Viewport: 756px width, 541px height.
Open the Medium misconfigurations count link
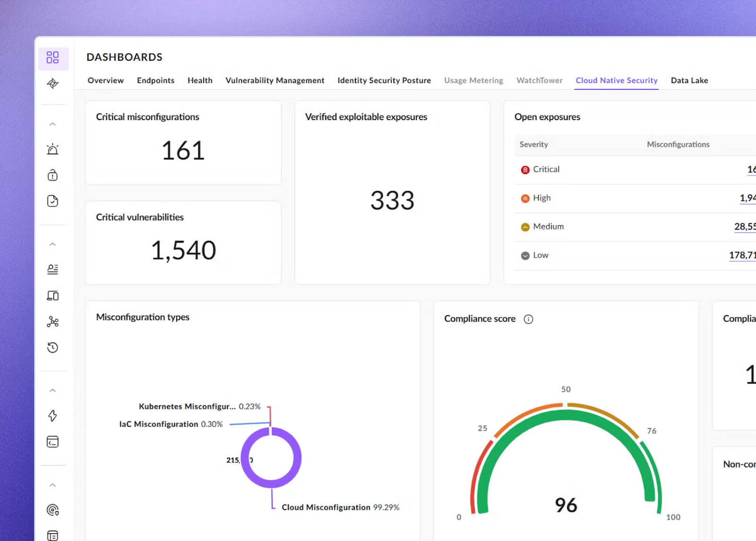tap(745, 227)
